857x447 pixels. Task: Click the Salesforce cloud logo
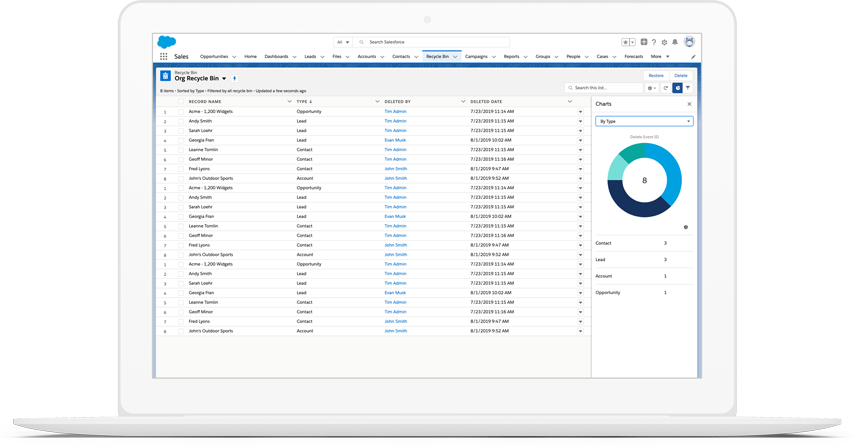(x=167, y=42)
